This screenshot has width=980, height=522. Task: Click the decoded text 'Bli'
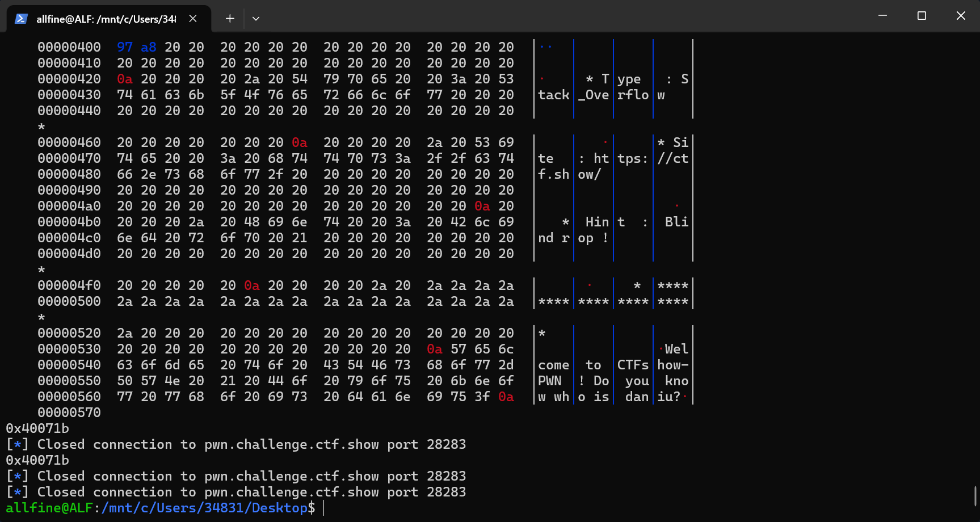(677, 222)
